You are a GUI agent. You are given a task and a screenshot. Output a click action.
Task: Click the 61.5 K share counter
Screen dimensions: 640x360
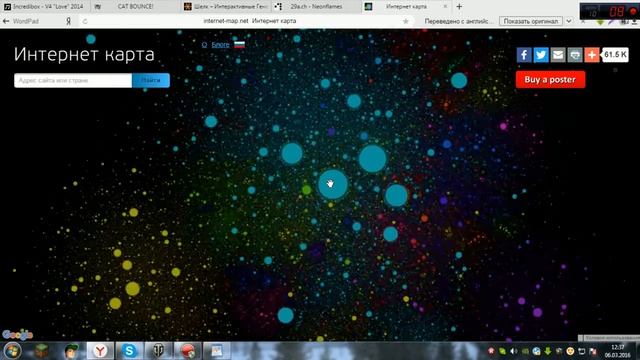616,55
